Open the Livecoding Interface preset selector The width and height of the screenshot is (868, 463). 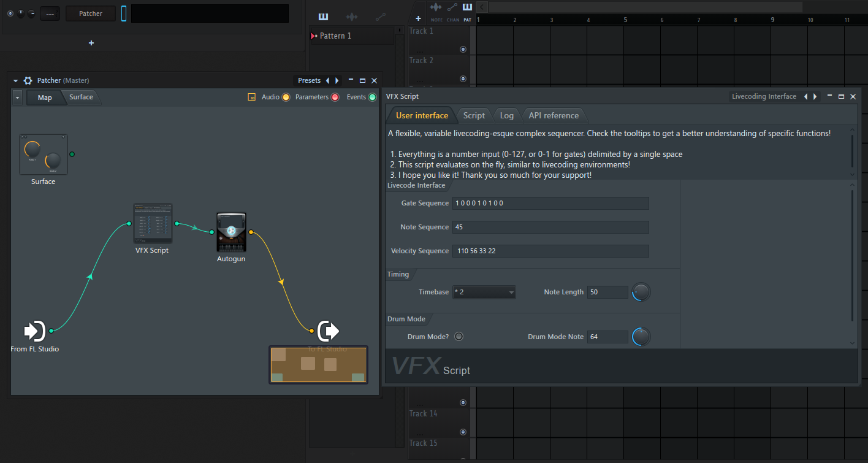[x=764, y=96]
